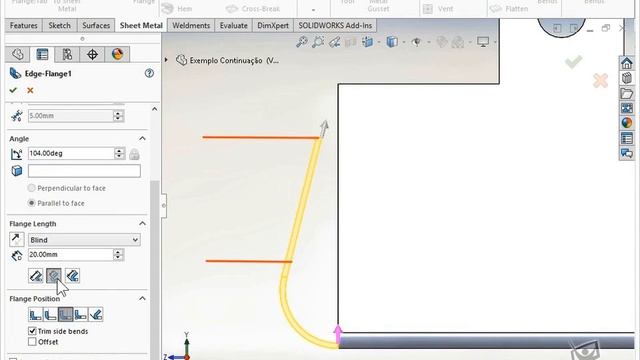Viewport: 640px width, 360px height.
Task: Collapse the Angle section
Action: point(142,138)
